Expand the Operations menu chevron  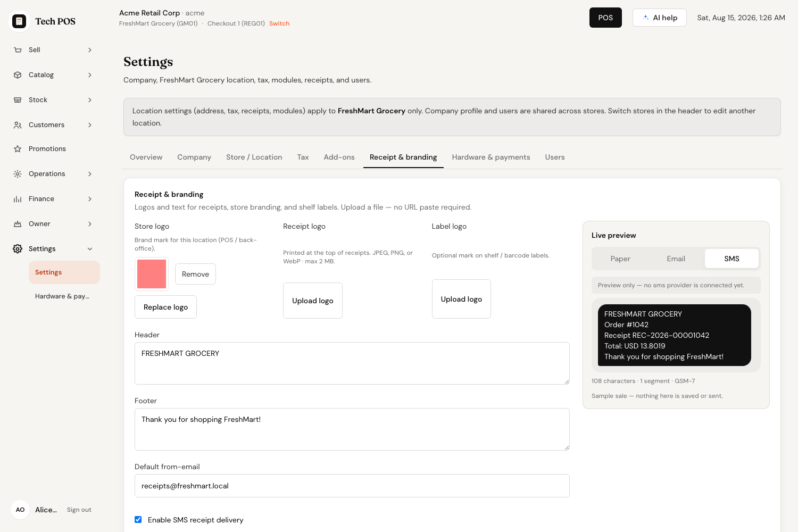pyautogui.click(x=90, y=174)
